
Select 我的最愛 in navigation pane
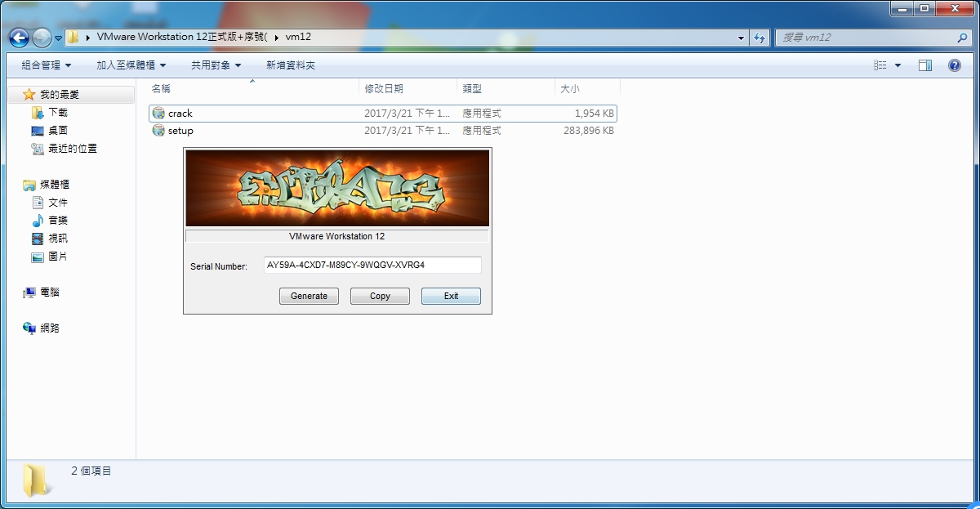(60, 95)
